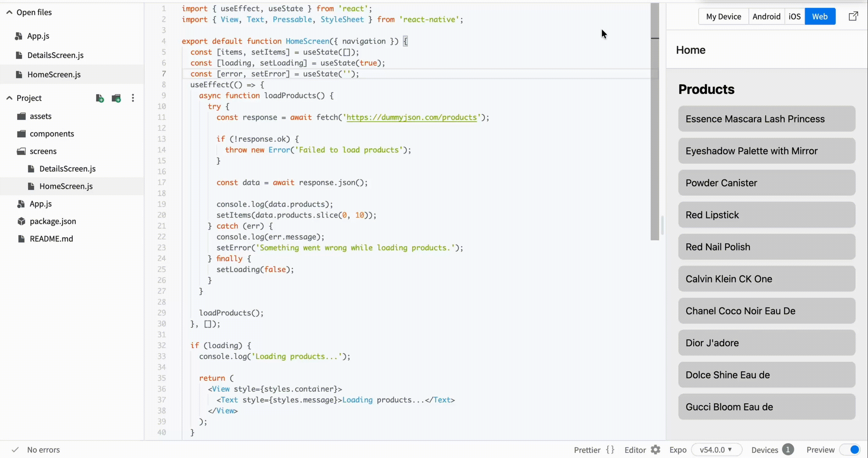Collapse the Open files section

point(10,12)
